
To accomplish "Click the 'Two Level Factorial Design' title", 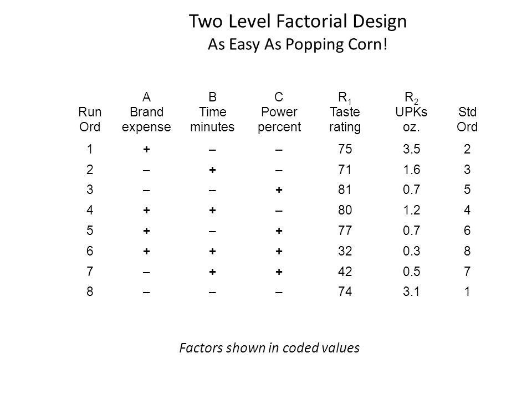I will (x=298, y=21).
